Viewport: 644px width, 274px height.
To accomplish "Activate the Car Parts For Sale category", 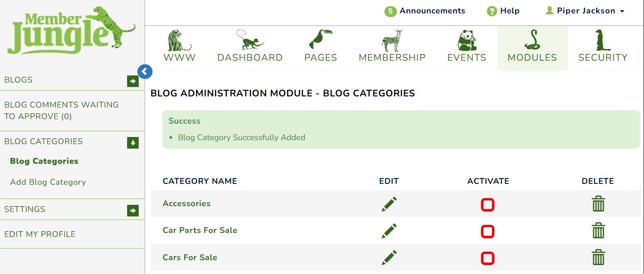I will (x=487, y=232).
